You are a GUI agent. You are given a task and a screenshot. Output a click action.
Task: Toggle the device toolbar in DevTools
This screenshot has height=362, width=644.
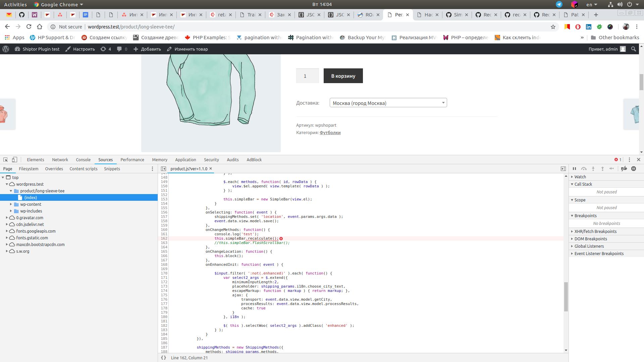[14, 160]
